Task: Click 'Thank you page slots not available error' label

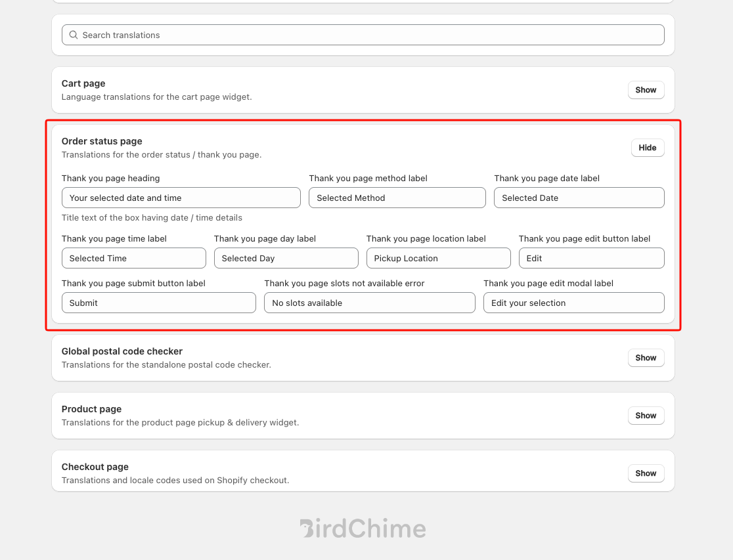Action: (x=344, y=284)
